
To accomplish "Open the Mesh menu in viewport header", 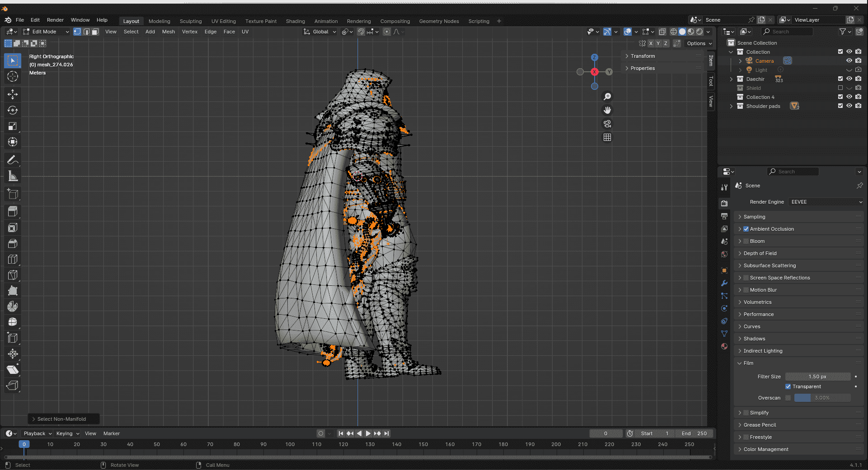I will tap(169, 32).
